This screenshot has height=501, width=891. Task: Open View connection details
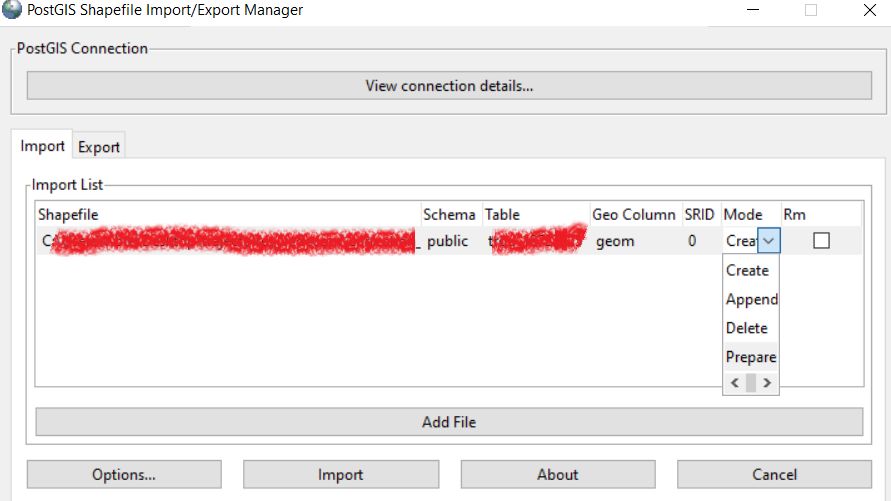(x=449, y=85)
